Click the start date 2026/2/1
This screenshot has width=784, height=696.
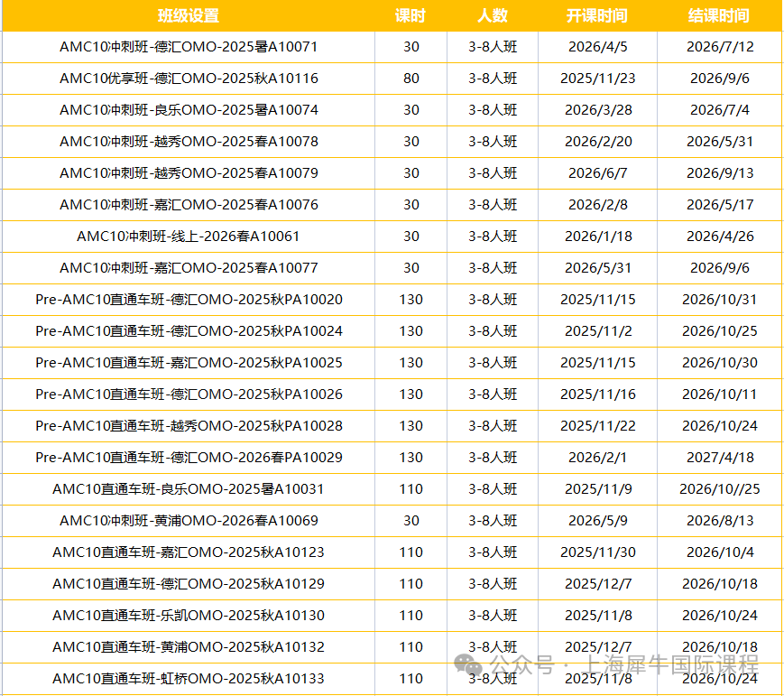597,458
